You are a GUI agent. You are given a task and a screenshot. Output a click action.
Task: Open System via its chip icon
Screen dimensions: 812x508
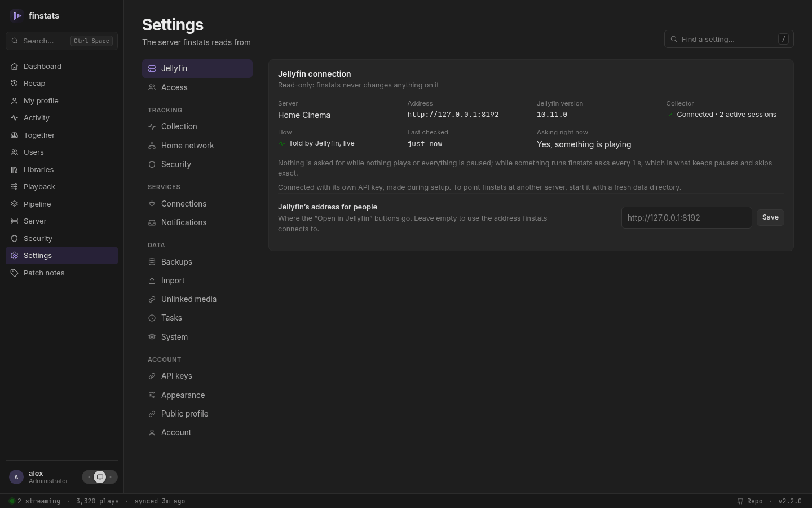[152, 337]
